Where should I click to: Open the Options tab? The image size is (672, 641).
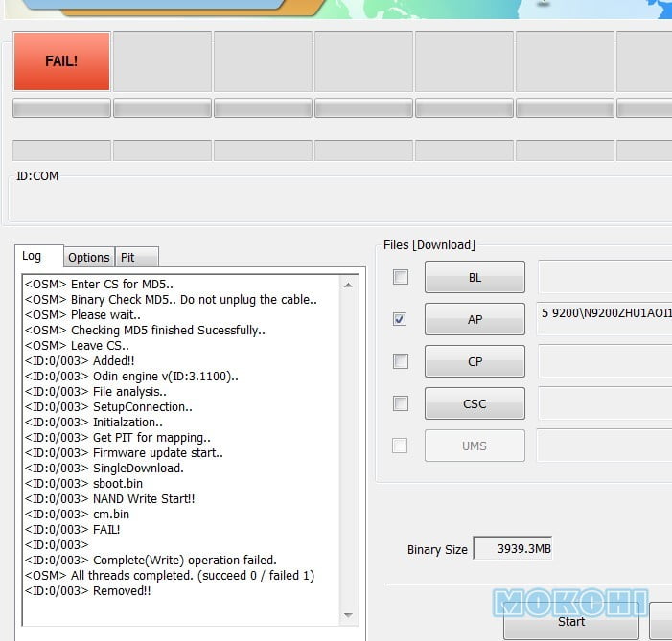pos(89,257)
